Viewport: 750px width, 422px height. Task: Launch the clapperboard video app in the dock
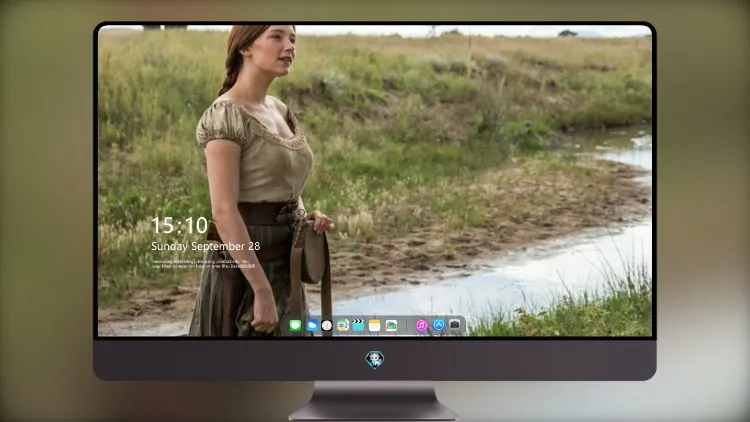coord(358,326)
